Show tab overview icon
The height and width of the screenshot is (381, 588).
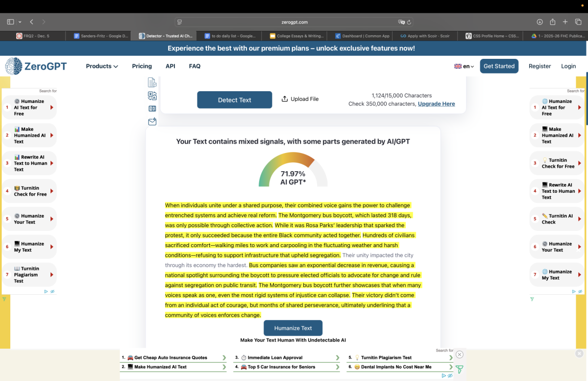pyautogui.click(x=578, y=22)
